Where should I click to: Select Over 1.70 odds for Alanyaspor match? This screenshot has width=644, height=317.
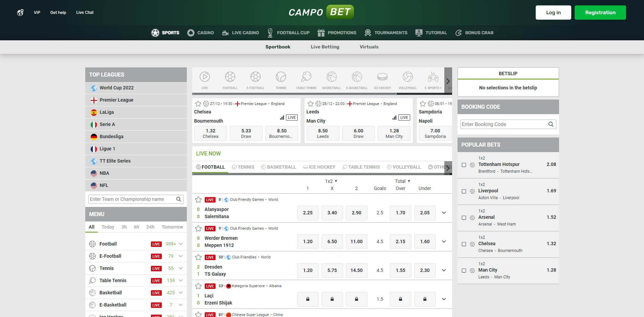[x=400, y=213]
